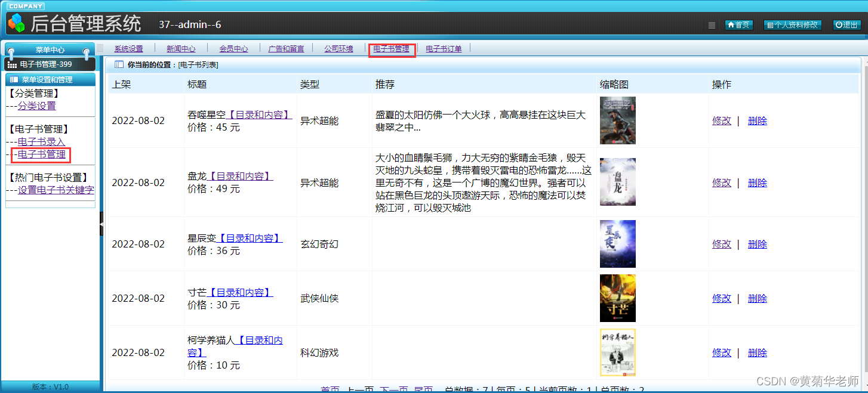Image resolution: width=868 pixels, height=393 pixels.
Task: Click the 武侠仙侠 type cell
Action: point(319,298)
